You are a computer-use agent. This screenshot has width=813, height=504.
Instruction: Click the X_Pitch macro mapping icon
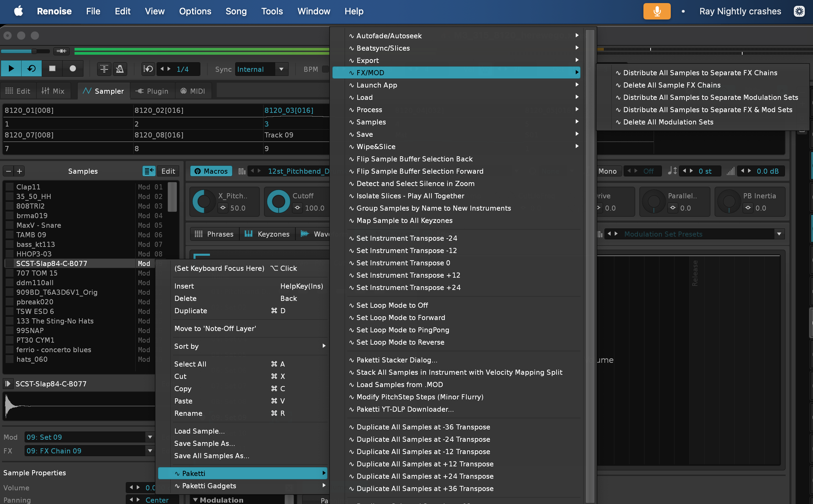(223, 208)
